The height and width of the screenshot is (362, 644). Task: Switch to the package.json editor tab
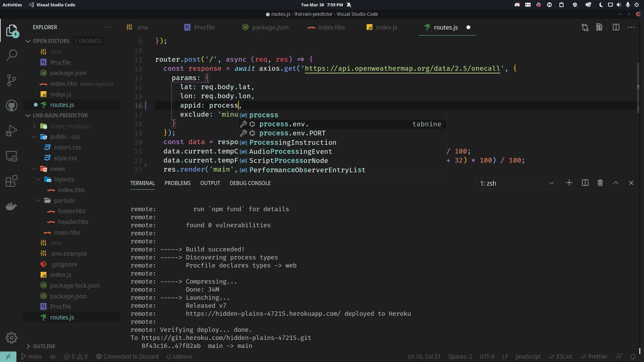pos(270,27)
